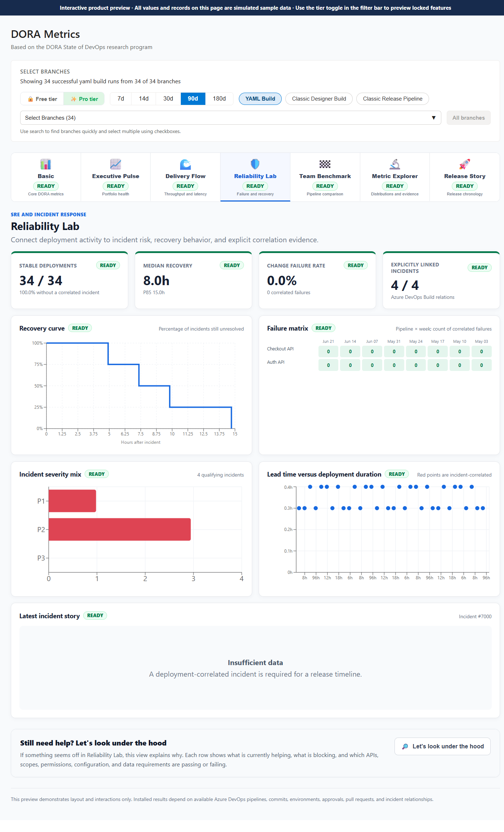504x832 pixels.
Task: Click the Auth API row label
Action: 276,362
